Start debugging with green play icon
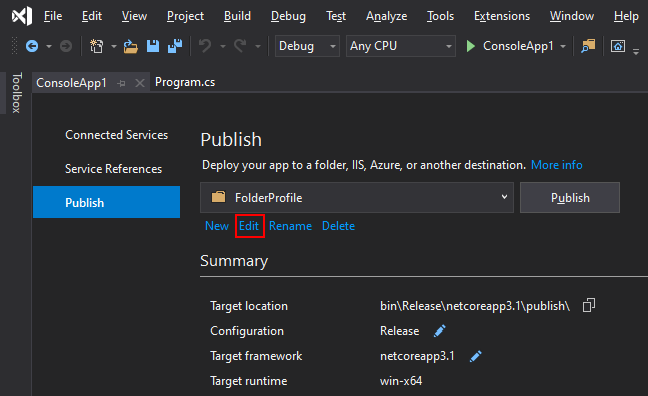This screenshot has width=648, height=396. click(x=470, y=46)
